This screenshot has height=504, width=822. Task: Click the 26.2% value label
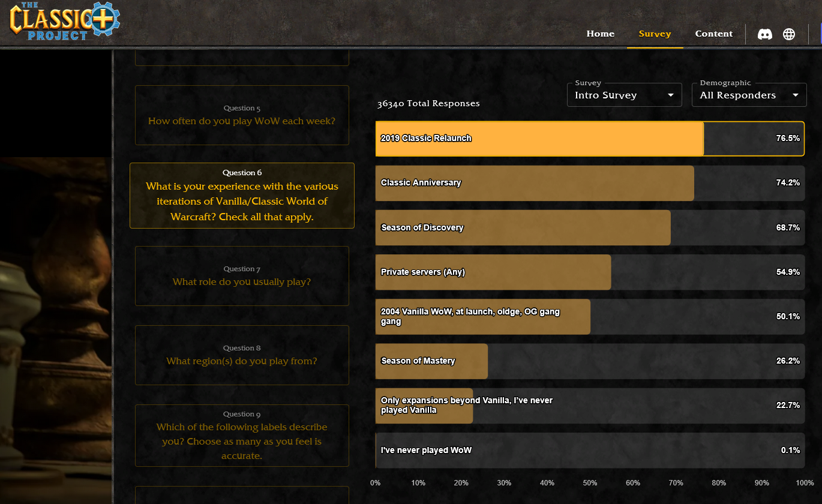tap(788, 361)
